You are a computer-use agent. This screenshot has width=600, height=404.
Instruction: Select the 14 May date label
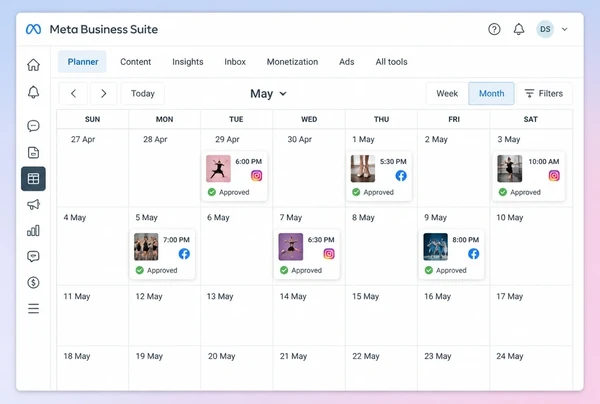coord(293,296)
